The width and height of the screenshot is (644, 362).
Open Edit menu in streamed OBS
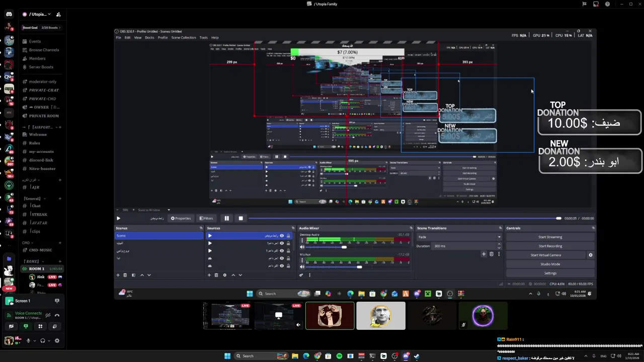128,38
